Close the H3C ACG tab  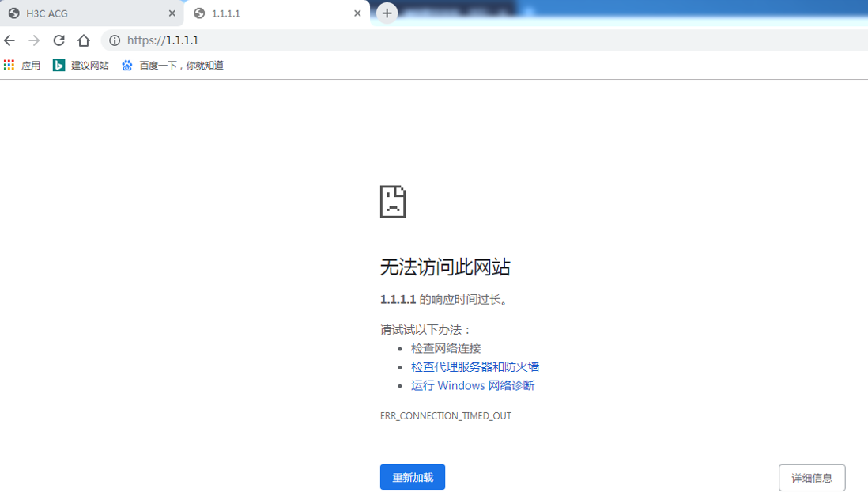click(172, 13)
